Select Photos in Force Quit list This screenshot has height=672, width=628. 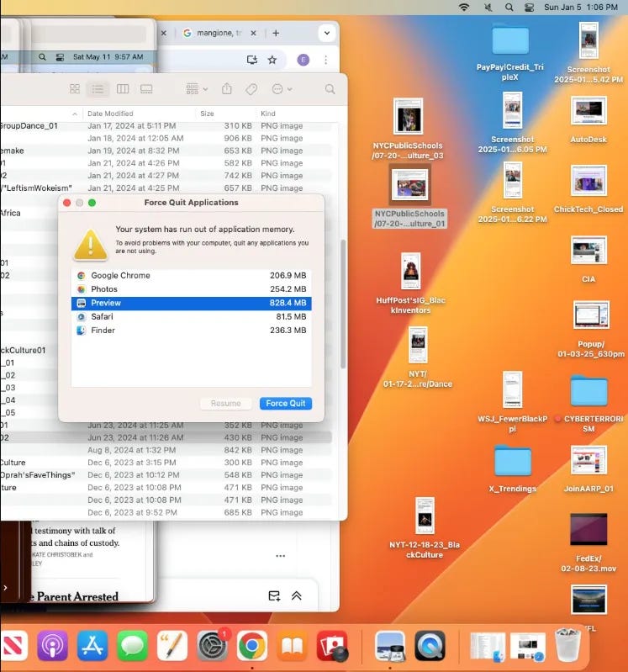pyautogui.click(x=191, y=289)
